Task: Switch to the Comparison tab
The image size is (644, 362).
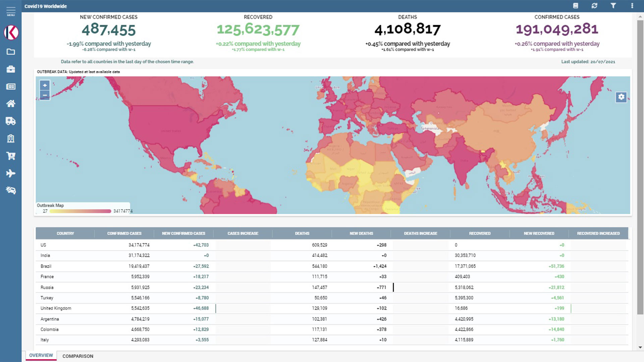Action: coord(78,356)
